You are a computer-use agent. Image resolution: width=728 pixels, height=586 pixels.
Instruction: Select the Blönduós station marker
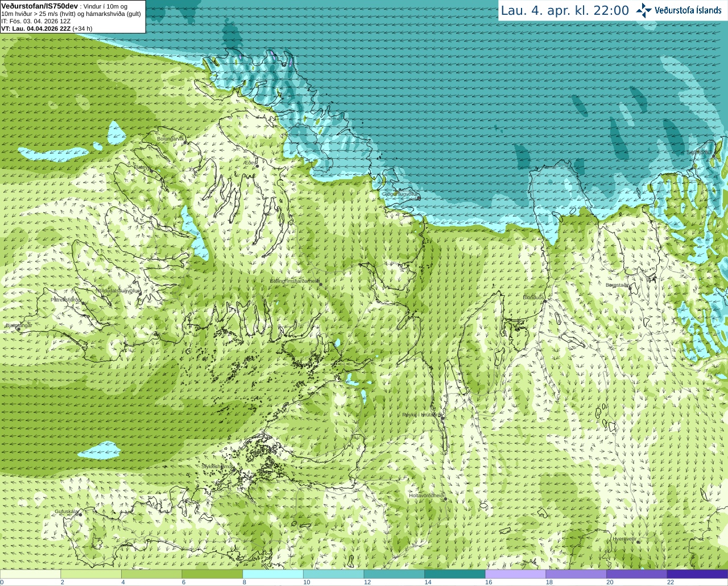(x=544, y=301)
